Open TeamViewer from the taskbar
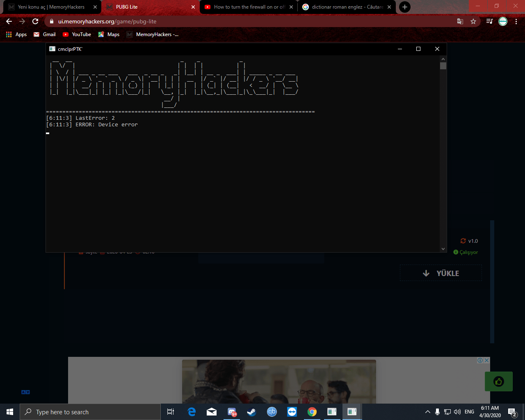Screen dimensions: 525x420 [292, 412]
